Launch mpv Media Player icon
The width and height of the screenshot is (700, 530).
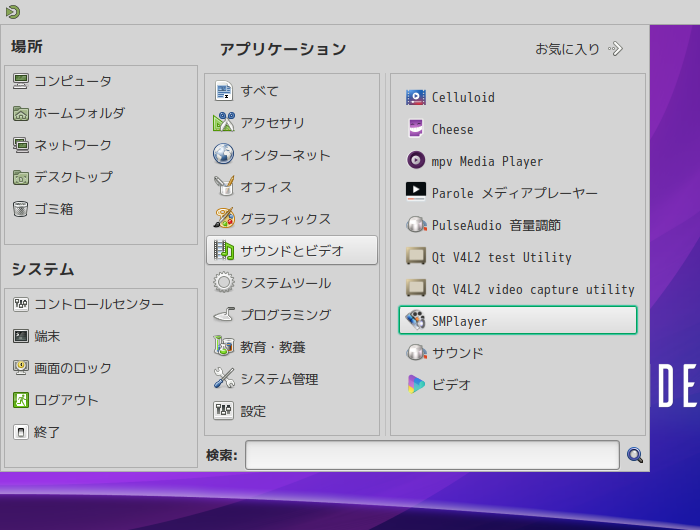coord(416,161)
